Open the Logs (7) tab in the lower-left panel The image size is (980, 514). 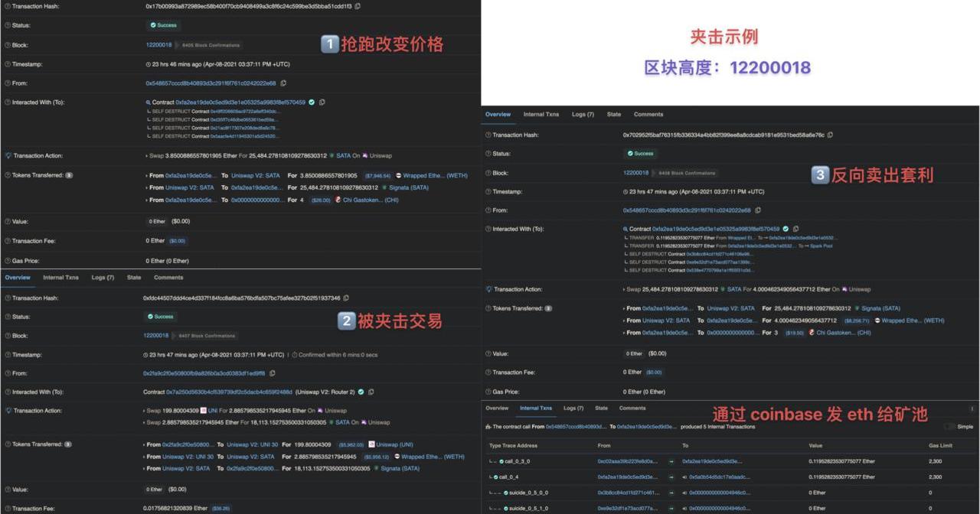click(x=103, y=278)
